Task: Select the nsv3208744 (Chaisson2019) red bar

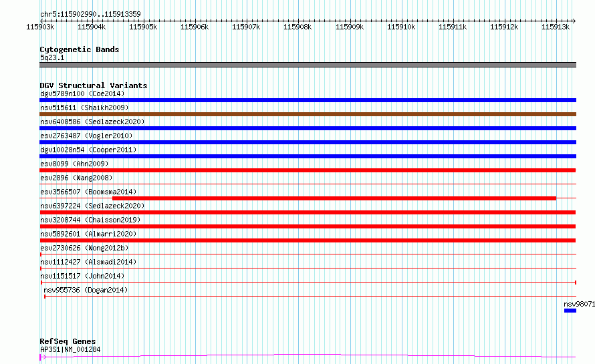Action: coord(308,226)
